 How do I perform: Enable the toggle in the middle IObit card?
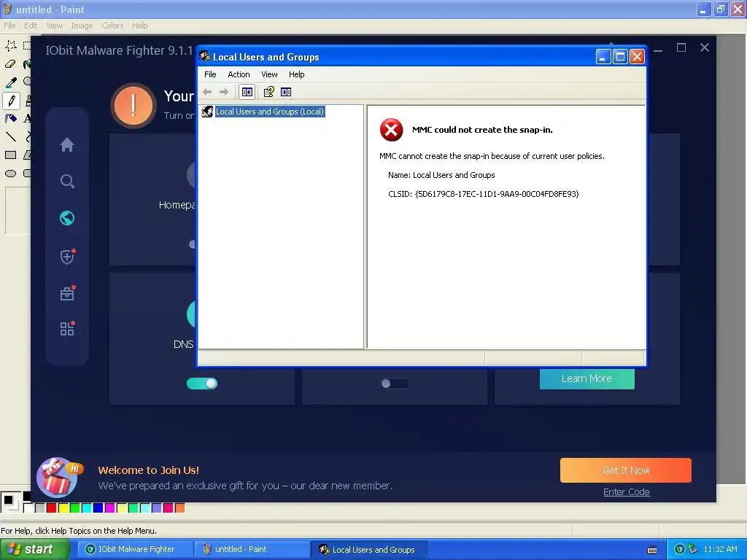tap(395, 384)
